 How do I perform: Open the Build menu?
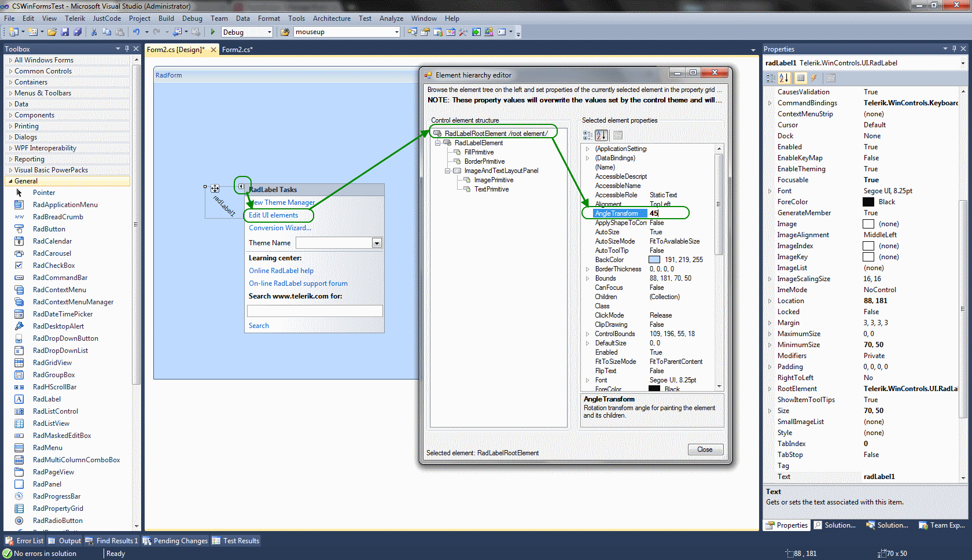point(166,19)
